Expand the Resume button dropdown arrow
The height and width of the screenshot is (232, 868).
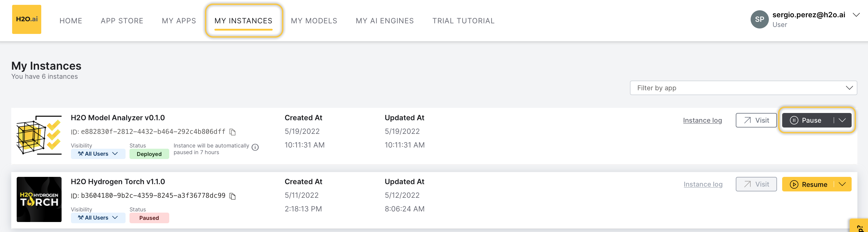842,184
